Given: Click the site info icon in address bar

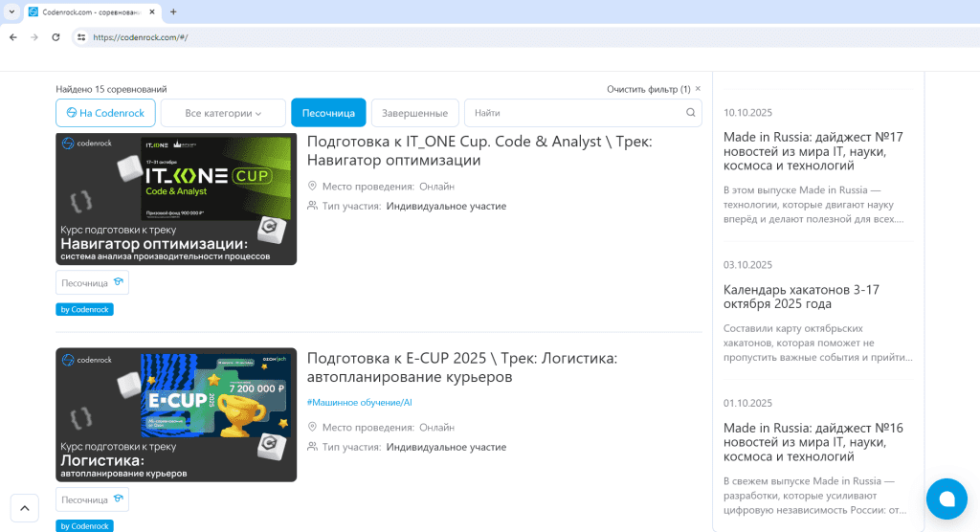Looking at the screenshot, I should [81, 37].
